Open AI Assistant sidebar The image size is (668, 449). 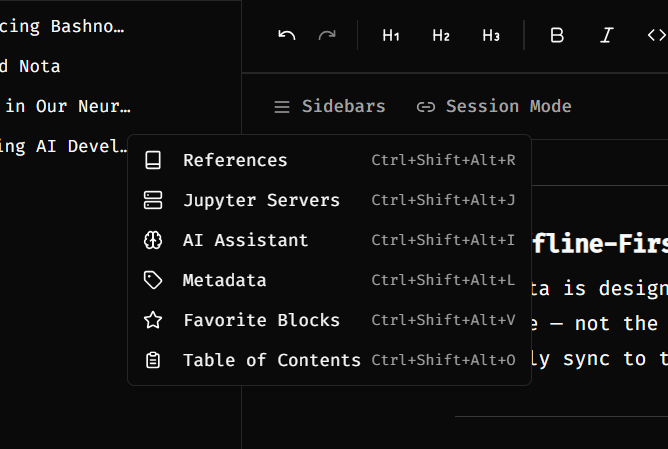pyautogui.click(x=329, y=240)
